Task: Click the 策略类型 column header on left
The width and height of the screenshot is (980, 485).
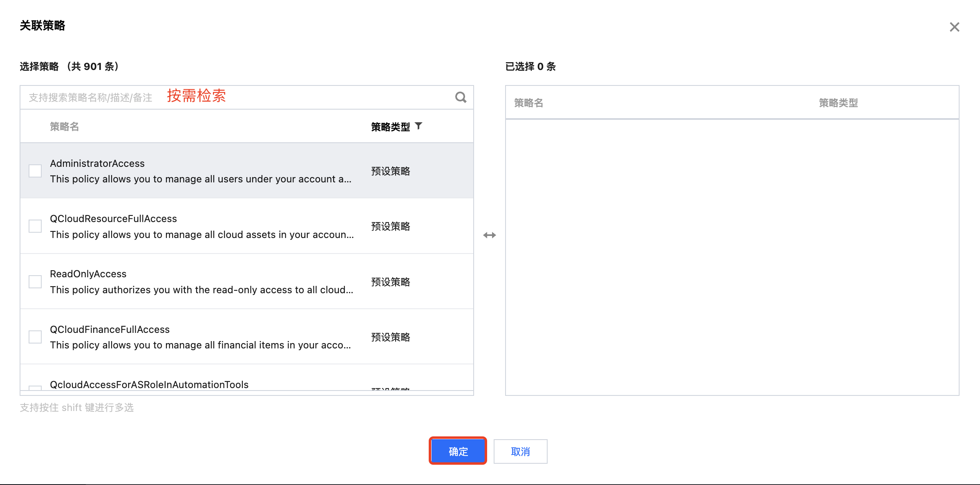Action: pyautogui.click(x=390, y=127)
